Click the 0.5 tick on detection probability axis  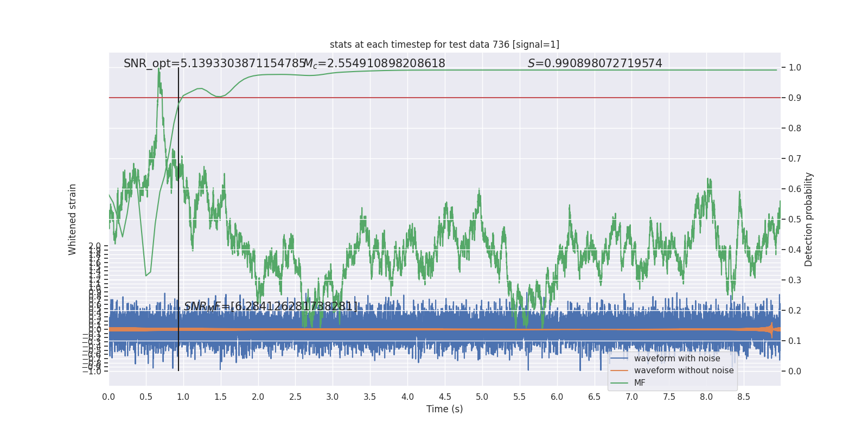click(x=795, y=220)
